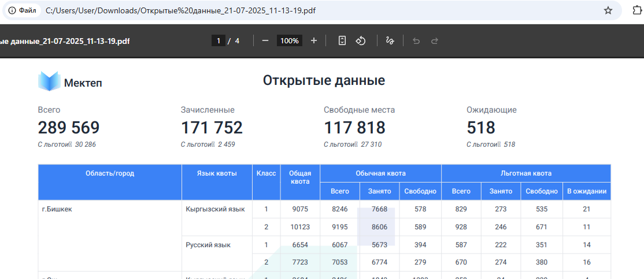The height and width of the screenshot is (279, 644).
Task: Click the zoom out minus button
Action: (265, 40)
